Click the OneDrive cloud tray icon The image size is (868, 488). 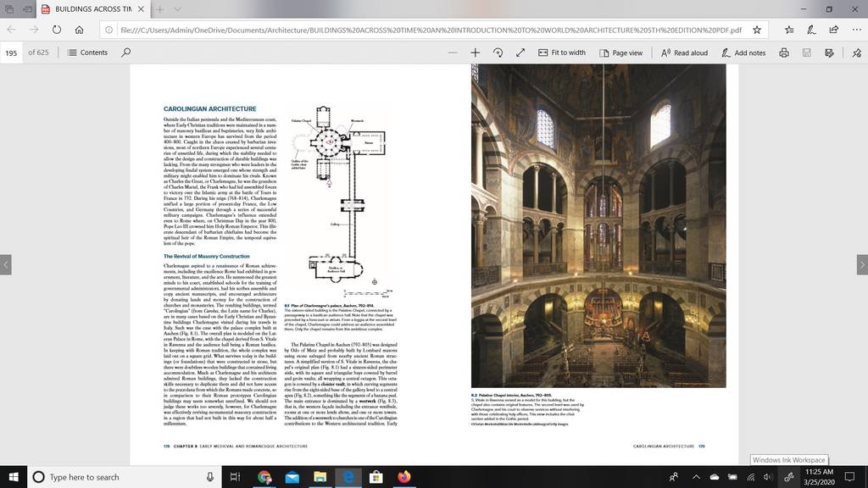(714, 477)
